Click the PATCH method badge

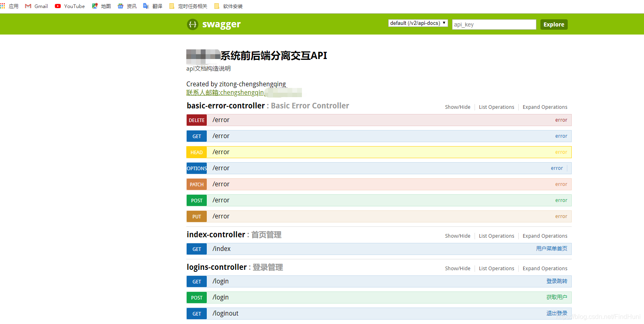[197, 184]
